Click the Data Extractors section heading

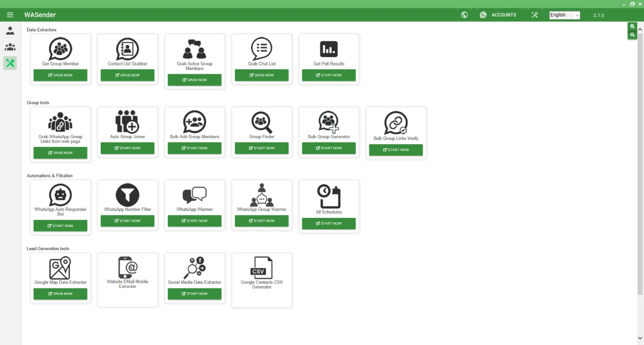(x=41, y=30)
